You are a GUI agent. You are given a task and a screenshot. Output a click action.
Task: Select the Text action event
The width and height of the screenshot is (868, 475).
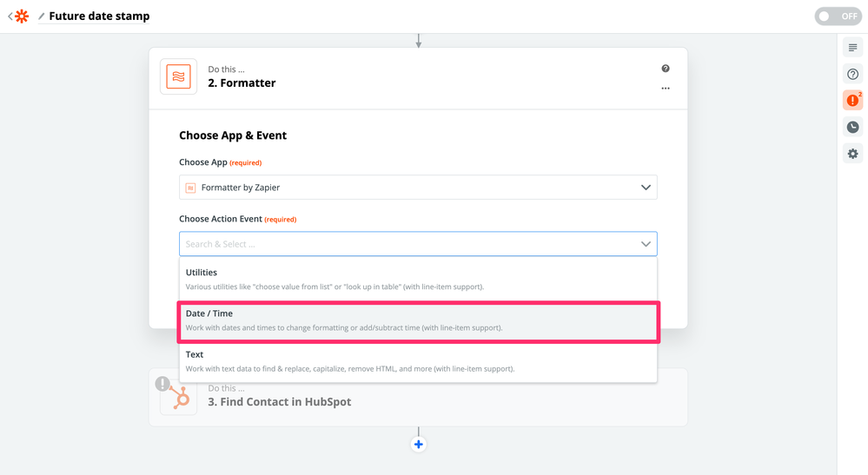pyautogui.click(x=418, y=361)
